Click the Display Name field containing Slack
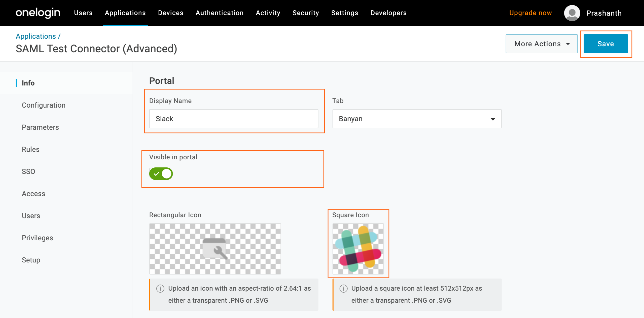644x318 pixels. pos(234,119)
